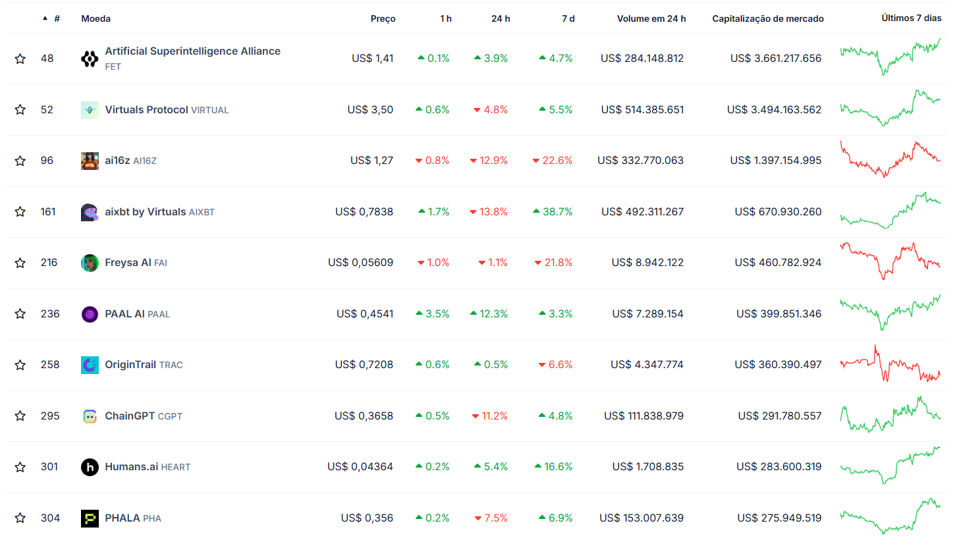Sort by the 7 d change header
This screenshot has height=542, width=980.
568,18
